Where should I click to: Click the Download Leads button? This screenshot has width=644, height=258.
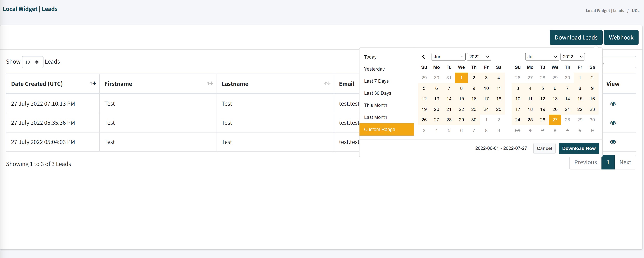(x=576, y=37)
